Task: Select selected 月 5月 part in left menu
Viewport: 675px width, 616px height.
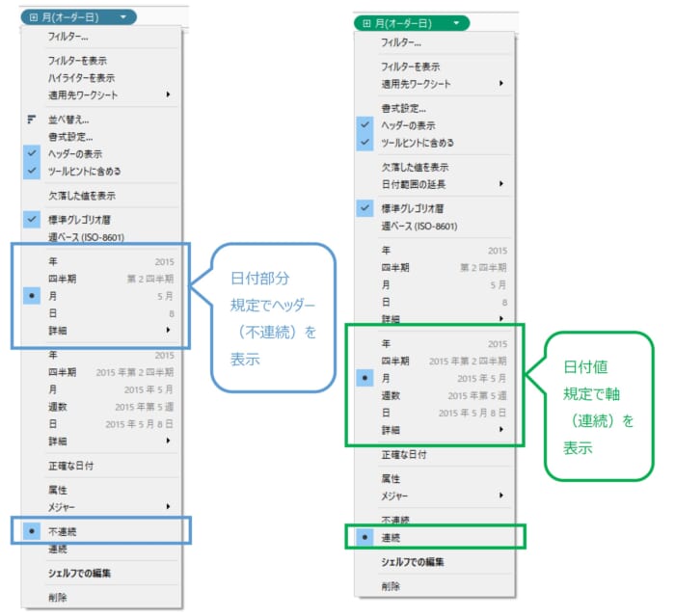Action: click(x=101, y=296)
